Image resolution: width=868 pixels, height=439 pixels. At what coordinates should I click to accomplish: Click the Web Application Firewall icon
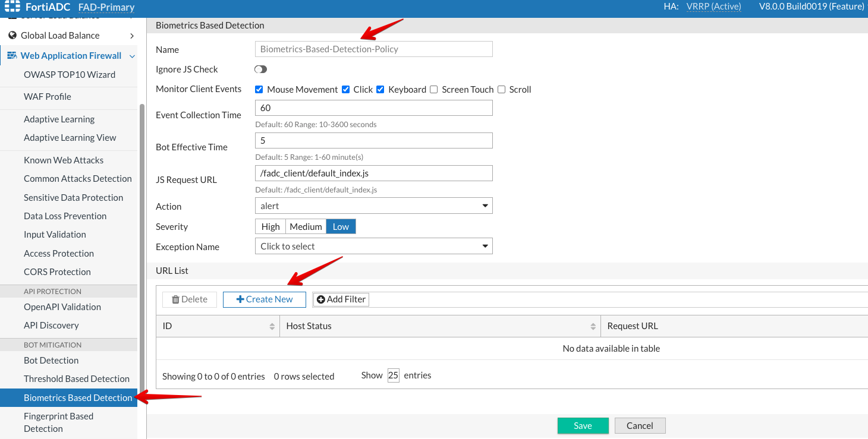[12, 56]
